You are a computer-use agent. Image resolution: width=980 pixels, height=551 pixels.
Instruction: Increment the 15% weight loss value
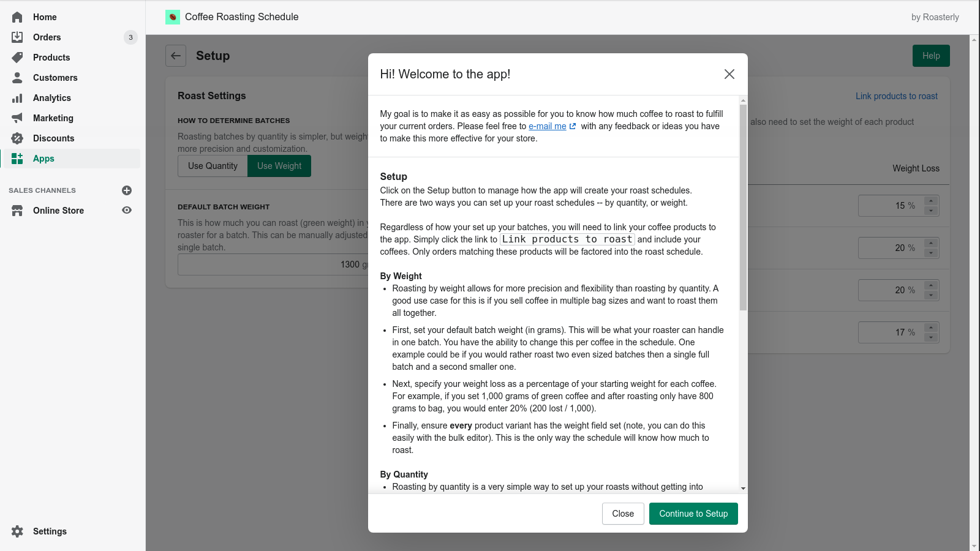point(930,202)
